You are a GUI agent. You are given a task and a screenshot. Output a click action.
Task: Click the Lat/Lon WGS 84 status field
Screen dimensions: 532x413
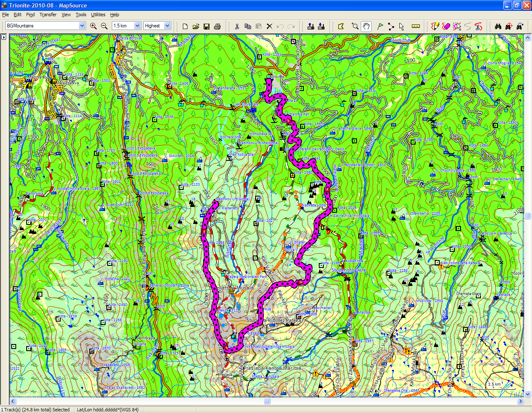click(x=108, y=410)
